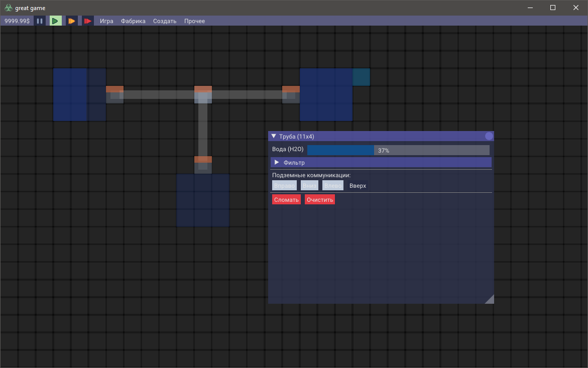Click the Очистить button

(320, 200)
